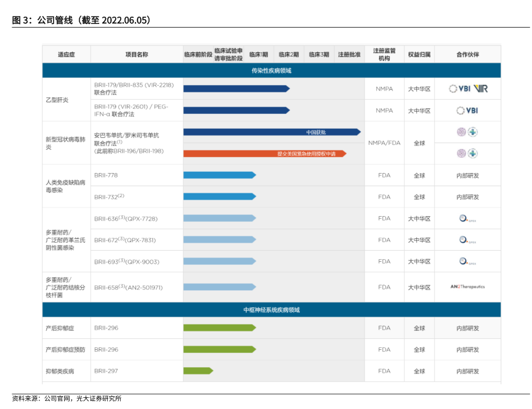Click the orange 提交美国紧急使用授权申请 bar
Image resolution: width=532 pixels, height=409 pixels.
[x=265, y=153]
